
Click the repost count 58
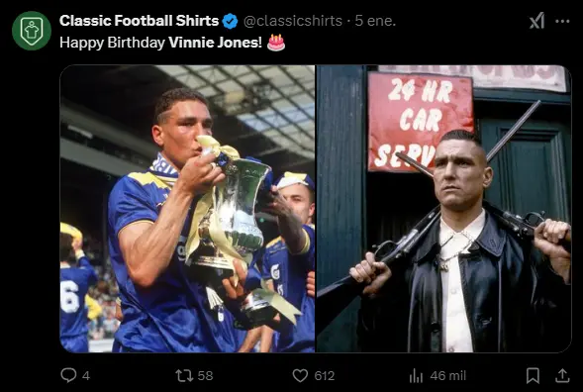[205, 375]
